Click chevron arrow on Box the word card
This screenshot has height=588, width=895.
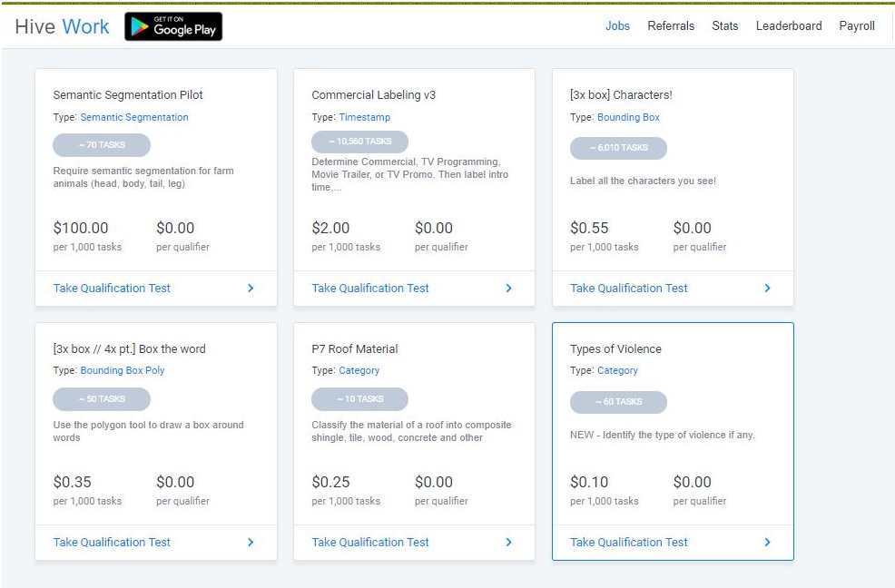click(x=251, y=543)
